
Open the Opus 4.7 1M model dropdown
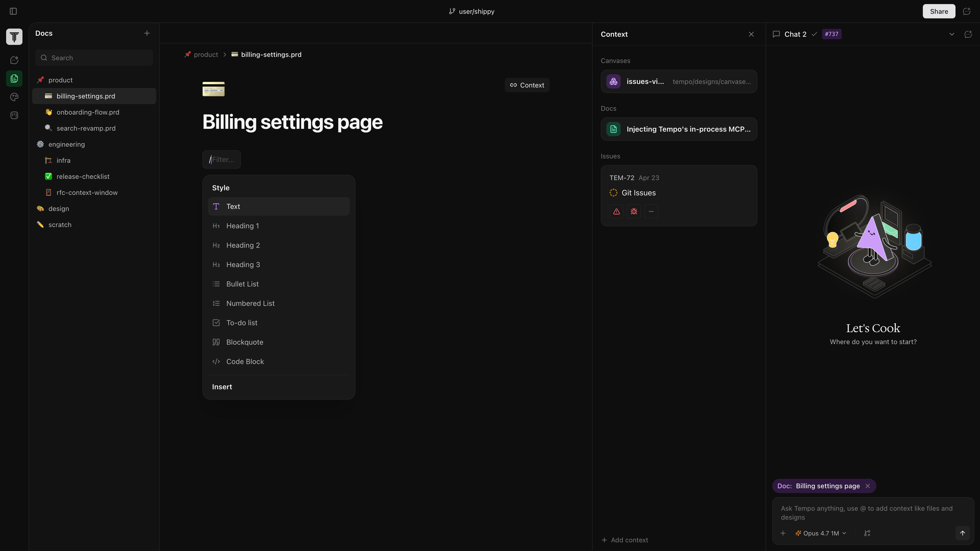coord(821,533)
